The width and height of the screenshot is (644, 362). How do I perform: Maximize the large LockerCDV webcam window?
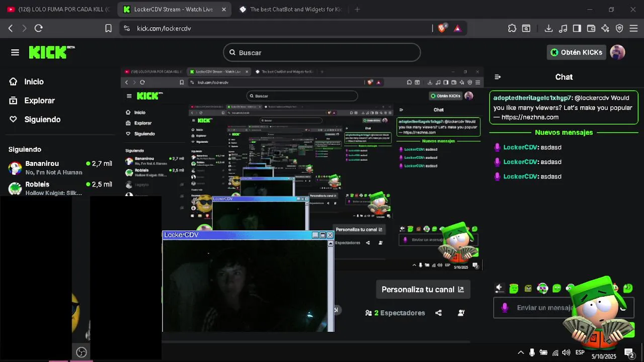point(323,235)
